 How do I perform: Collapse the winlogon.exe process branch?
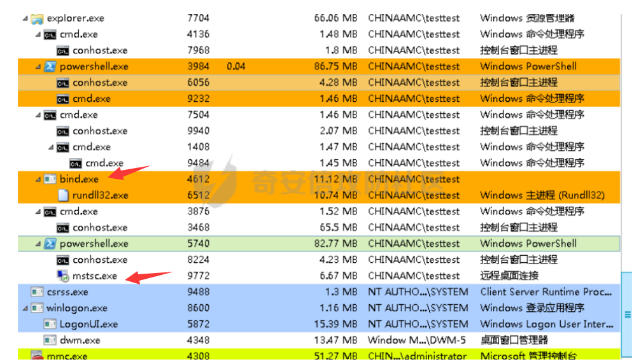click(x=25, y=309)
